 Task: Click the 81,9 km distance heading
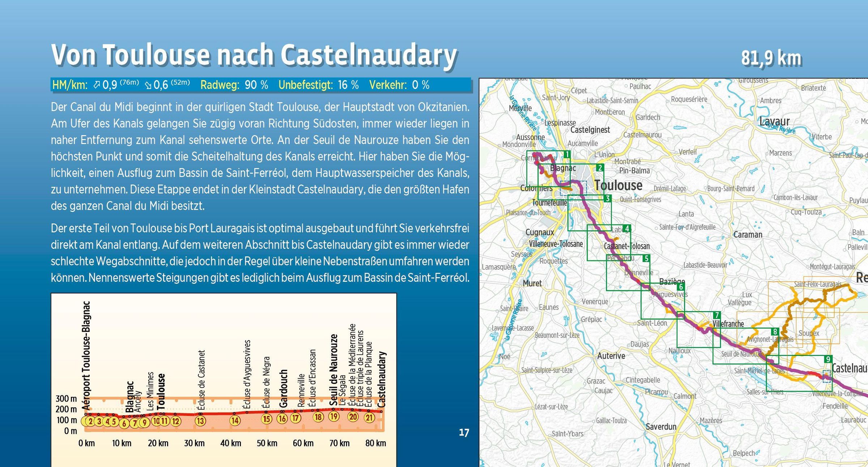click(771, 58)
